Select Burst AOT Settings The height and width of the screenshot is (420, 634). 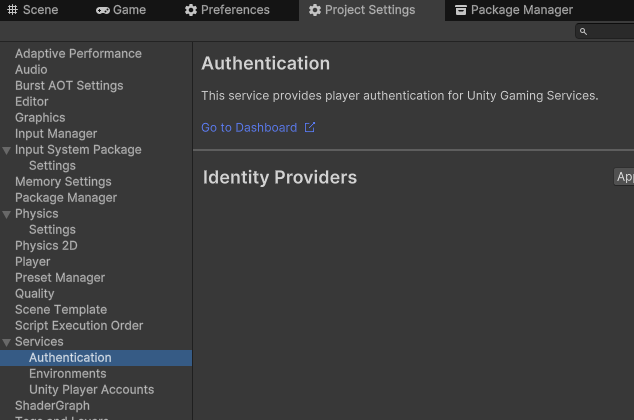69,86
